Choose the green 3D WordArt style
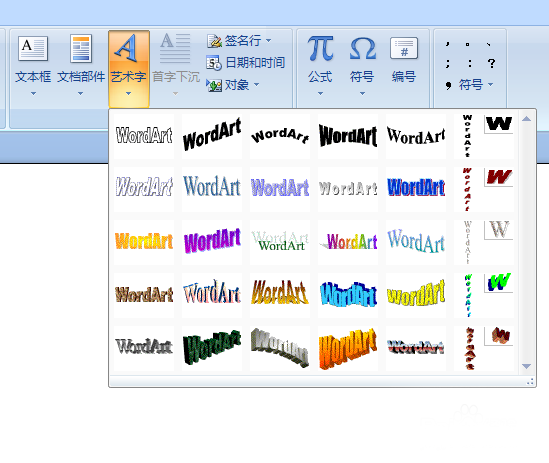Viewport: 549px width, 463px height. tap(212, 347)
